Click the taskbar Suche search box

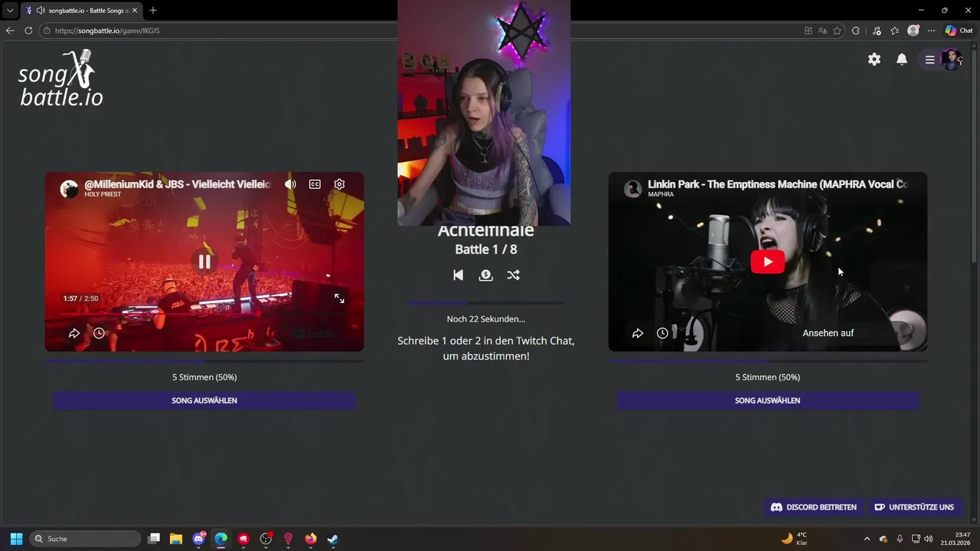[86, 539]
